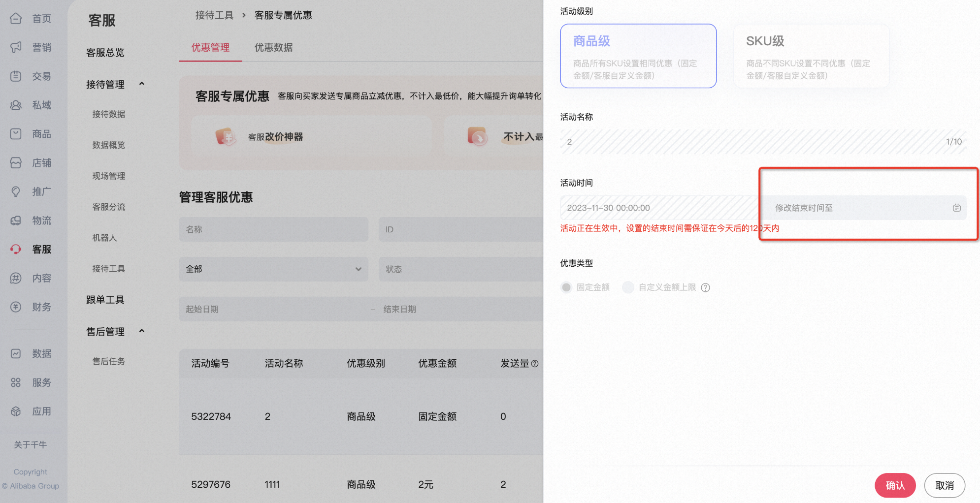Open the 全部 dropdown filter
The width and height of the screenshot is (980, 503).
coord(273,269)
